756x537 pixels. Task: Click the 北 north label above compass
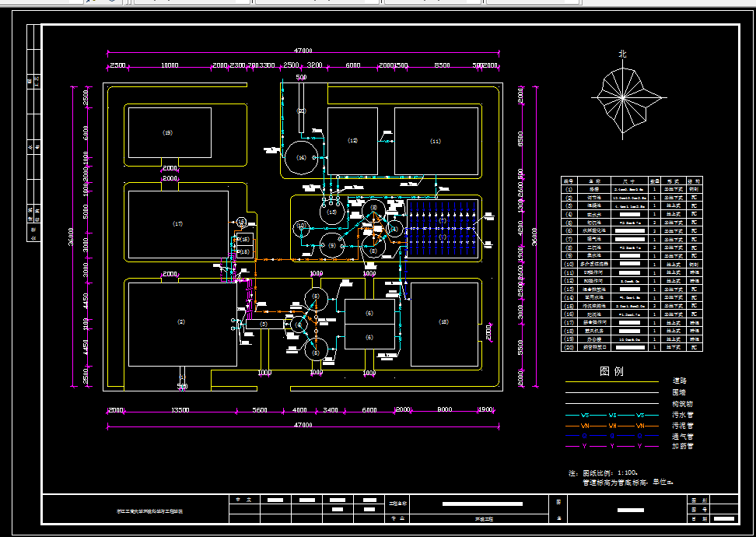623,54
